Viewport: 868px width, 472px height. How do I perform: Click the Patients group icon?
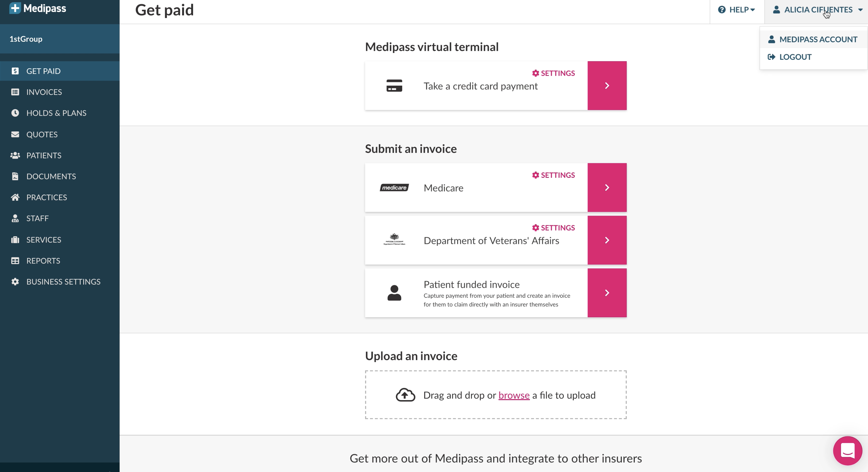(15, 155)
